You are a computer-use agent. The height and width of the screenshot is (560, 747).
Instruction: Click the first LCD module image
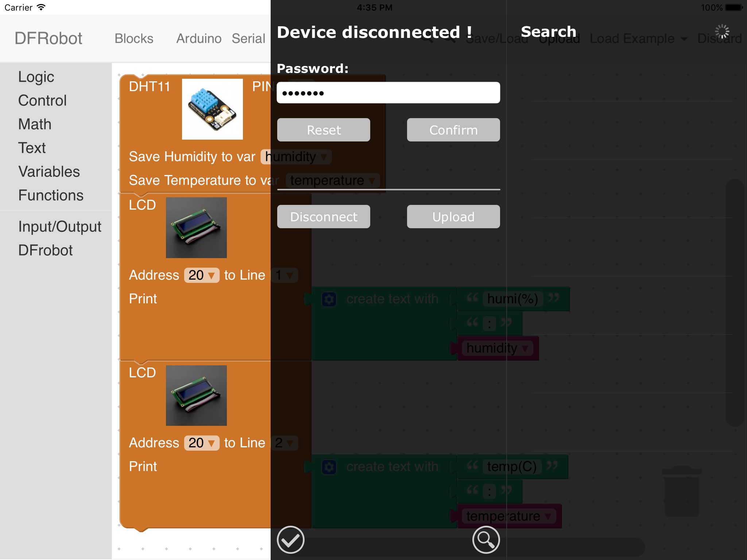click(x=196, y=227)
